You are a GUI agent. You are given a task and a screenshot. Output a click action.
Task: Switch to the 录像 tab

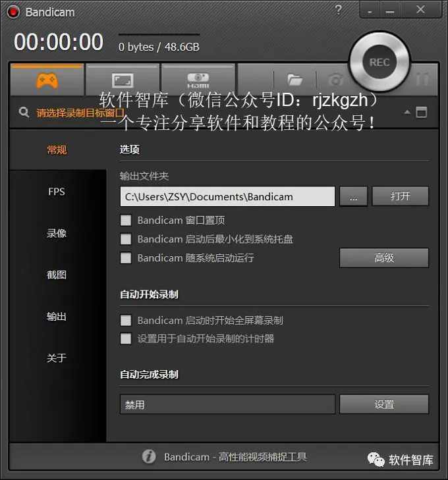[57, 233]
